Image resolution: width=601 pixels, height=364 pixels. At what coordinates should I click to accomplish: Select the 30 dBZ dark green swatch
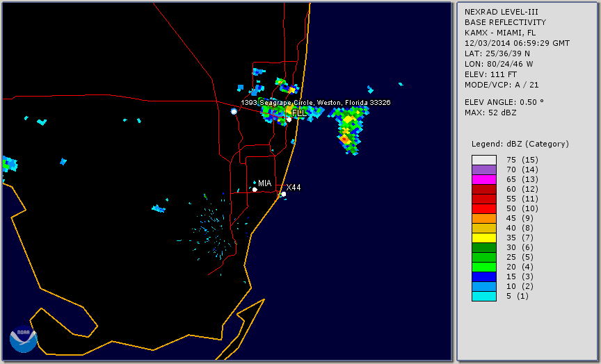click(484, 247)
